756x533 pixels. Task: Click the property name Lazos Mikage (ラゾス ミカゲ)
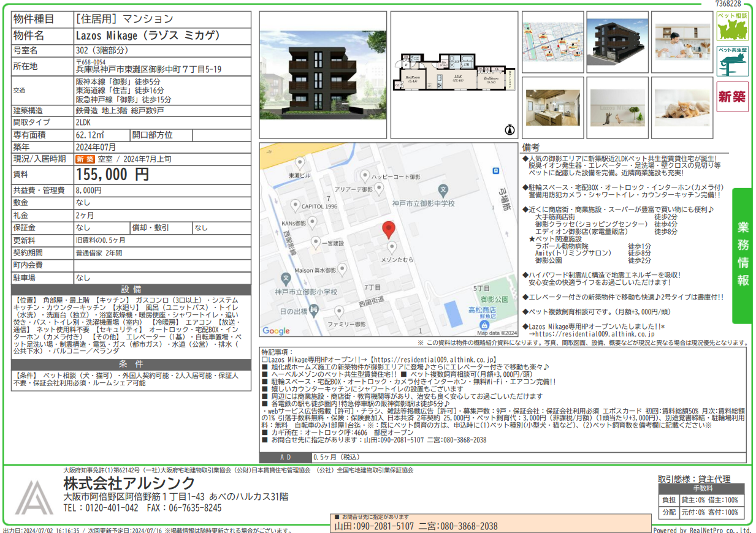click(148, 36)
